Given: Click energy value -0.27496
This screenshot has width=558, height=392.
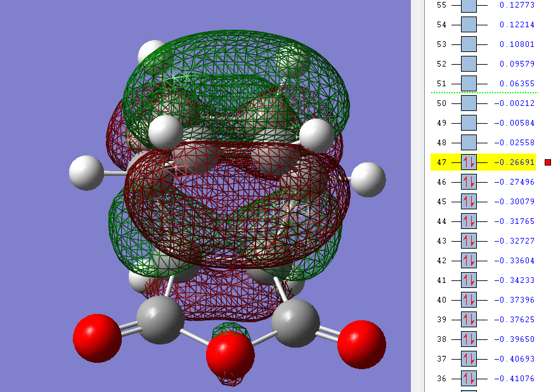Looking at the screenshot, I should pyautogui.click(x=514, y=182).
